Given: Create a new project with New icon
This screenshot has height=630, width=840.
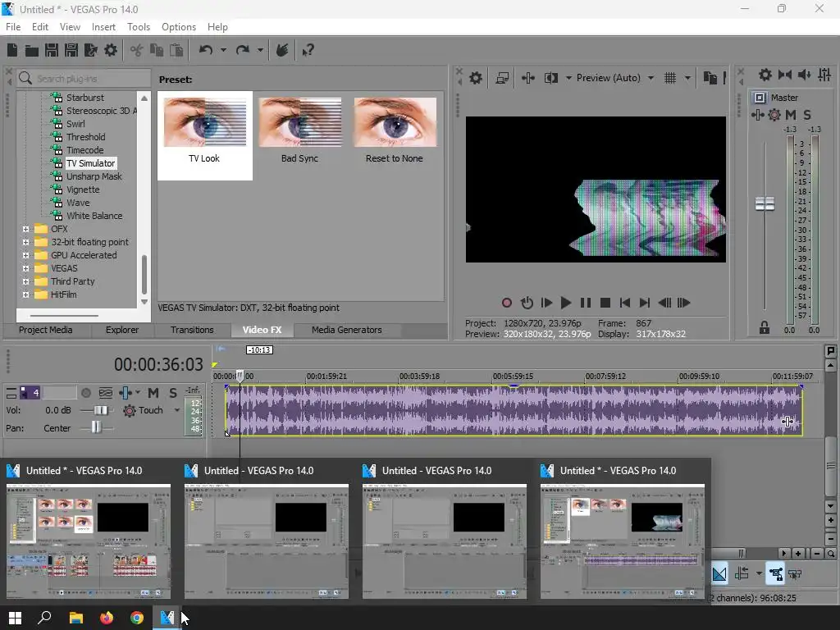Looking at the screenshot, I should 12,50.
